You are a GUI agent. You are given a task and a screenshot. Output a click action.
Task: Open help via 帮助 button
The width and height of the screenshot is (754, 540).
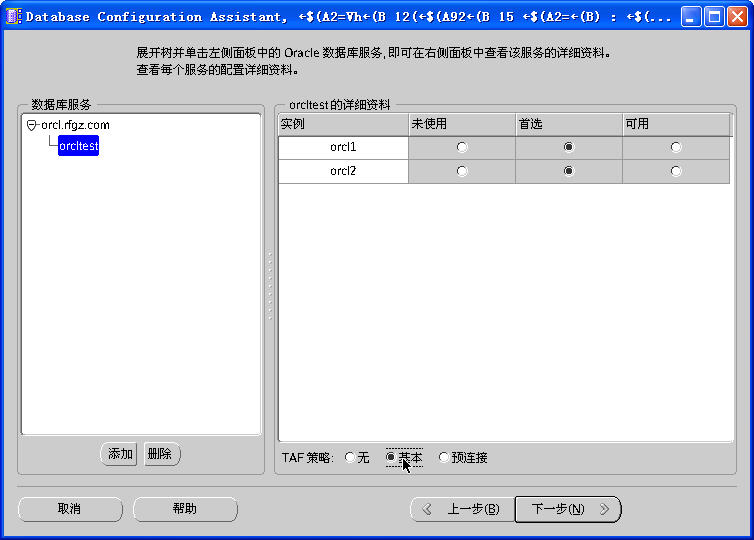click(x=185, y=509)
